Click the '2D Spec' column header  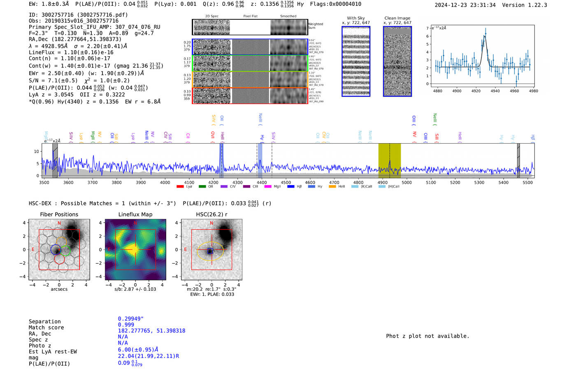[x=212, y=16]
